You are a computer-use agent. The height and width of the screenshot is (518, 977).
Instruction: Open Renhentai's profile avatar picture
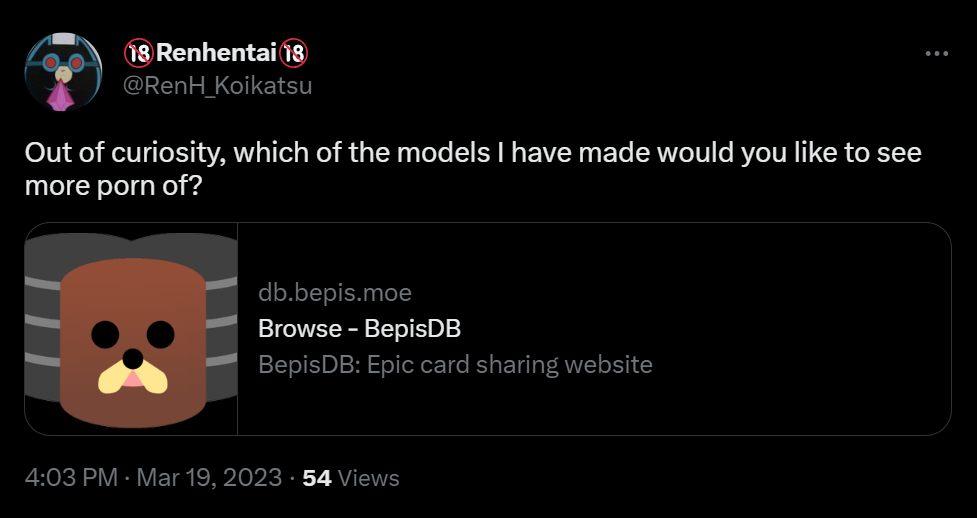(x=63, y=72)
